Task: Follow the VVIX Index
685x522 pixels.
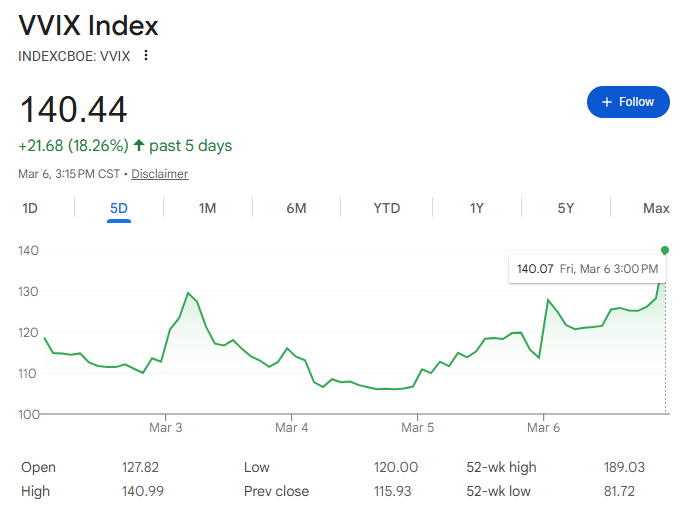Action: 628,102
